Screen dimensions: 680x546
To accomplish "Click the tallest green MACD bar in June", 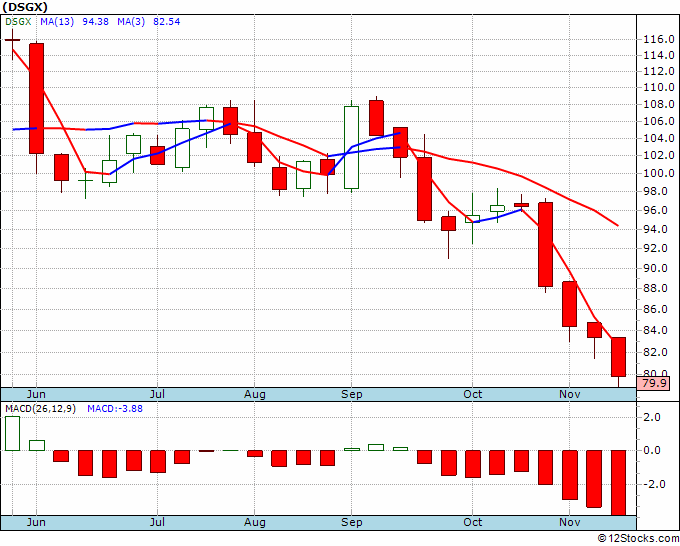I will tap(13, 433).
